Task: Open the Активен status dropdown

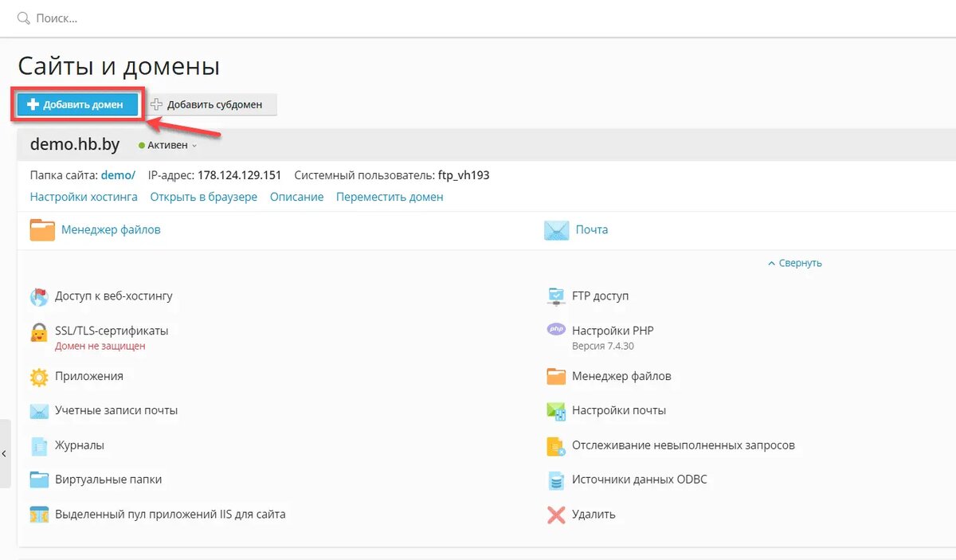Action: click(167, 146)
